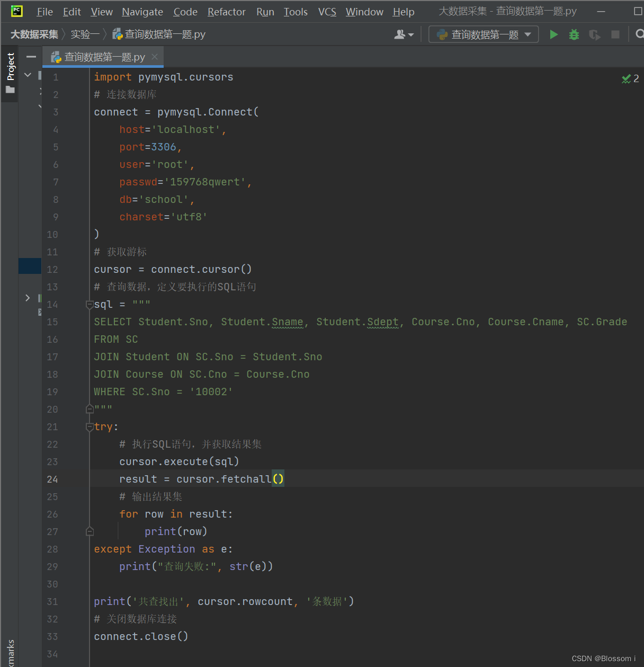Open the VCS menu
The width and height of the screenshot is (644, 667).
tap(327, 12)
